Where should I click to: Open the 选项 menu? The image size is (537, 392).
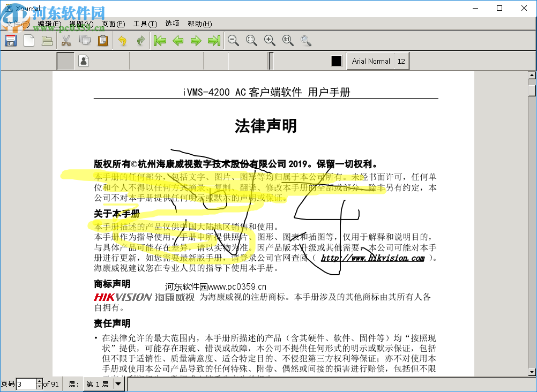pos(172,24)
